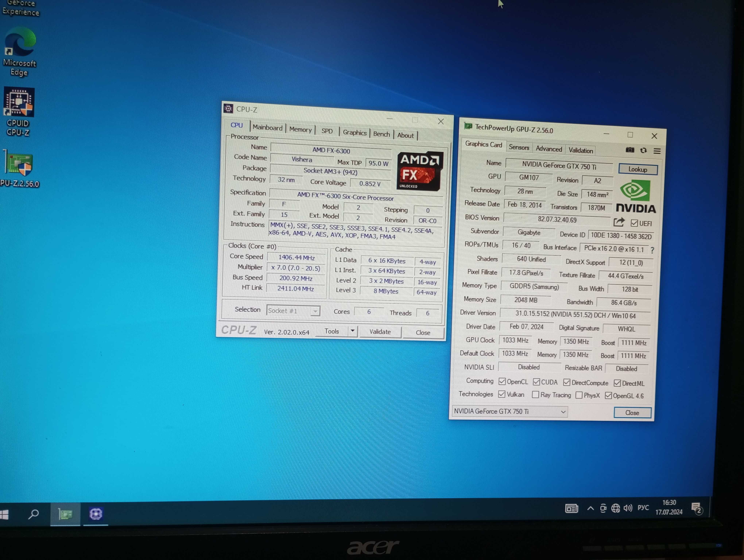The width and height of the screenshot is (744, 560).
Task: Open the network globe tray icon
Action: (615, 508)
